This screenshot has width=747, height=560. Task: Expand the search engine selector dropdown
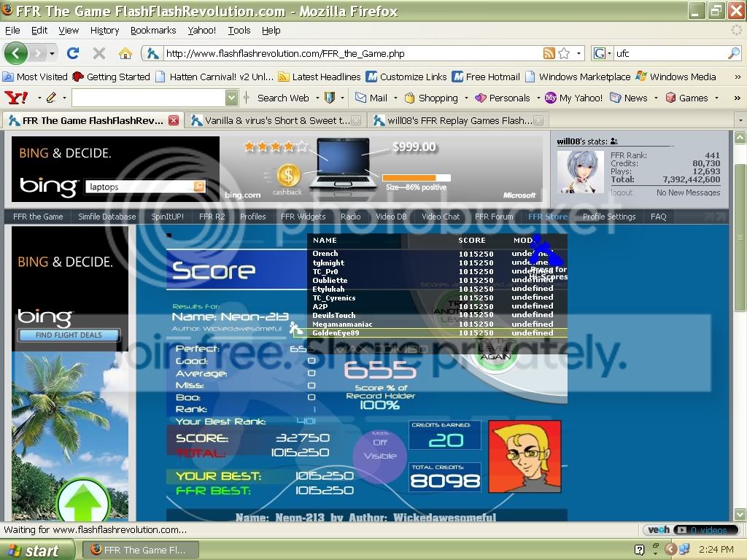click(603, 53)
